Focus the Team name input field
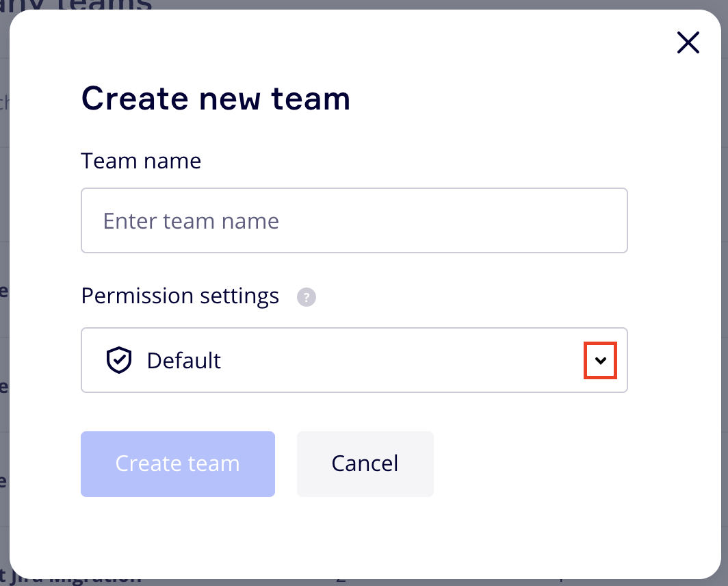 pyautogui.click(x=354, y=220)
